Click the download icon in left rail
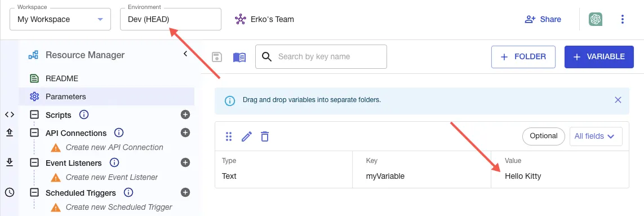The width and height of the screenshot is (644, 216). pyautogui.click(x=10, y=162)
